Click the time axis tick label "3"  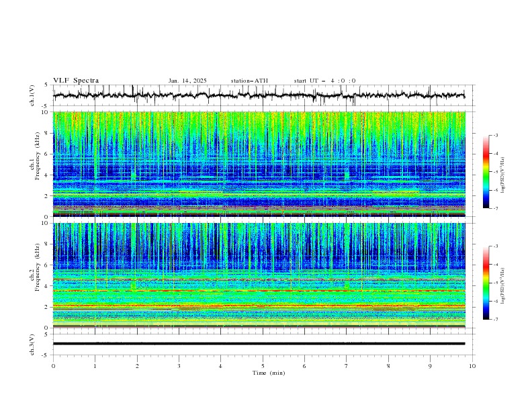[x=179, y=366]
